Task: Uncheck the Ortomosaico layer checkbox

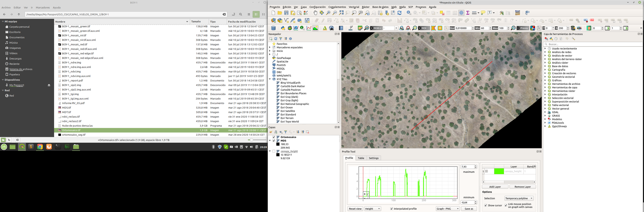Action: pos(274,137)
